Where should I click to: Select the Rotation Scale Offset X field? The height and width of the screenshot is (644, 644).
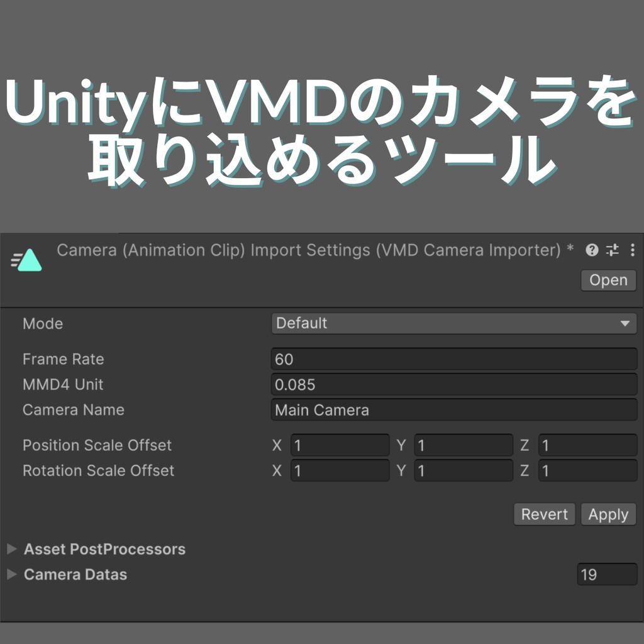click(x=340, y=470)
